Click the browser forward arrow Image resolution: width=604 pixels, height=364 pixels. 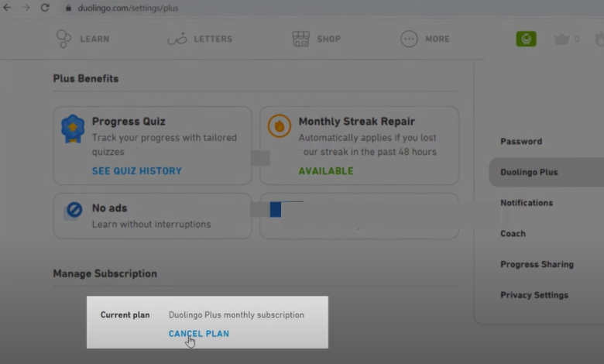point(26,8)
